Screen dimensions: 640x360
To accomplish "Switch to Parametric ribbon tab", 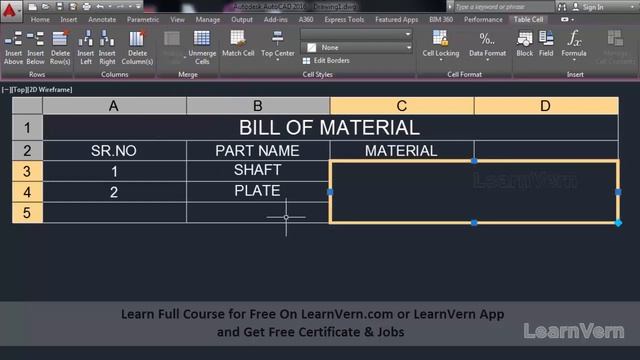I will (143, 20).
